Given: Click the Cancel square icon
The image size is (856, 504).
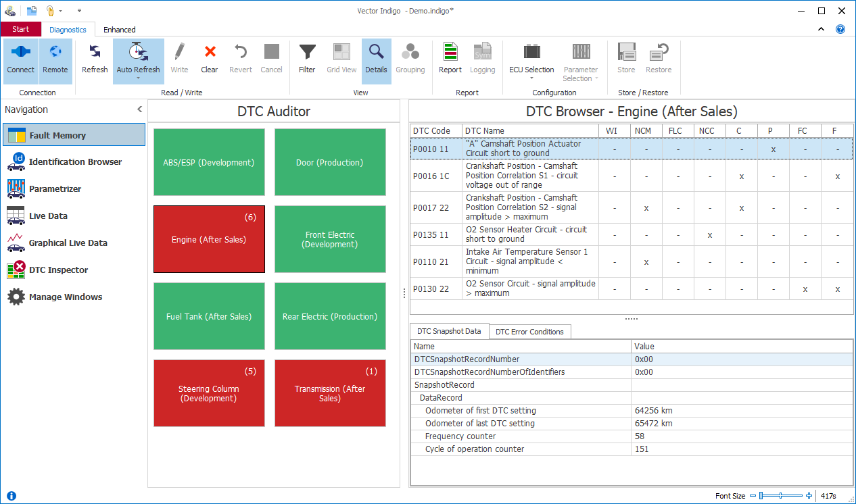Looking at the screenshot, I should point(271,52).
